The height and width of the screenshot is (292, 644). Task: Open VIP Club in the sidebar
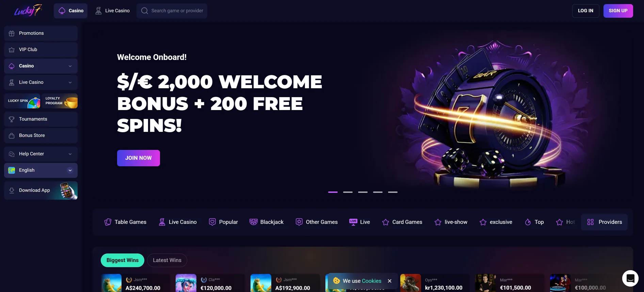tap(41, 50)
